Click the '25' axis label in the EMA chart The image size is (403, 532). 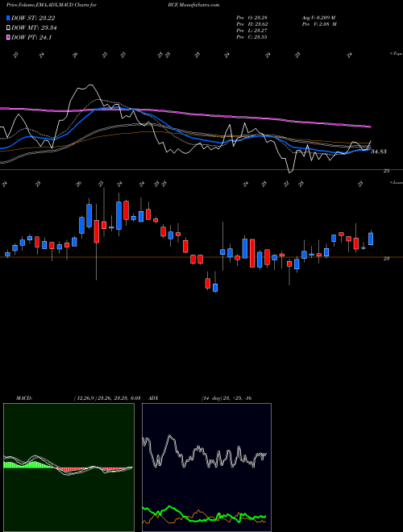click(x=386, y=171)
